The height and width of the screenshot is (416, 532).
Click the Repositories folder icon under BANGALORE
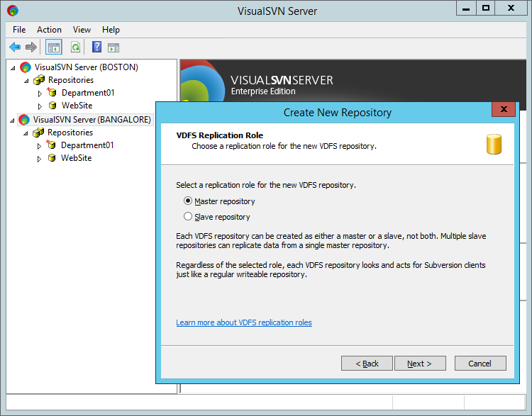(x=38, y=133)
